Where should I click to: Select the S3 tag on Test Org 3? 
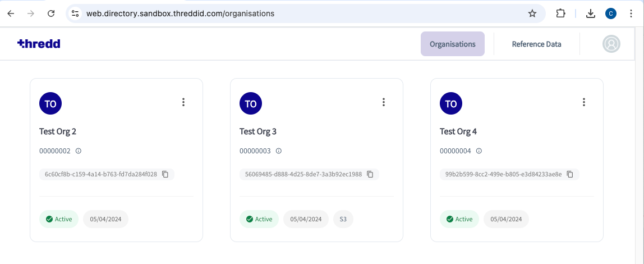coord(343,219)
